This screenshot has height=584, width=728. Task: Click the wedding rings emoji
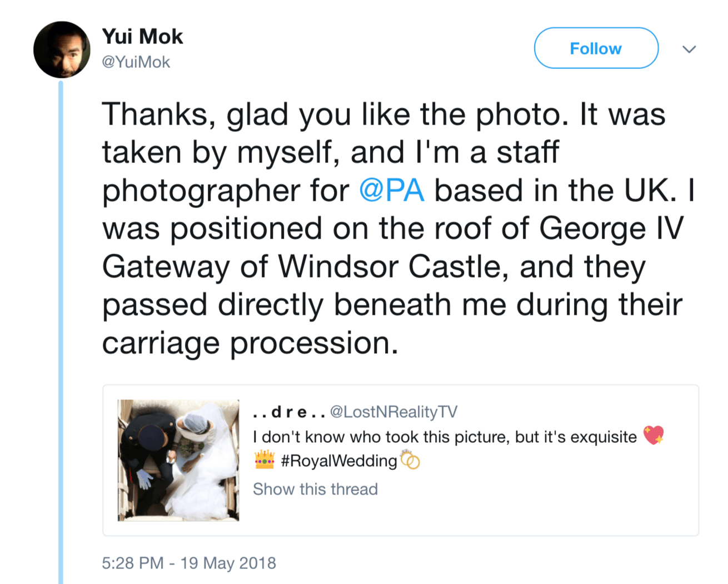click(410, 460)
